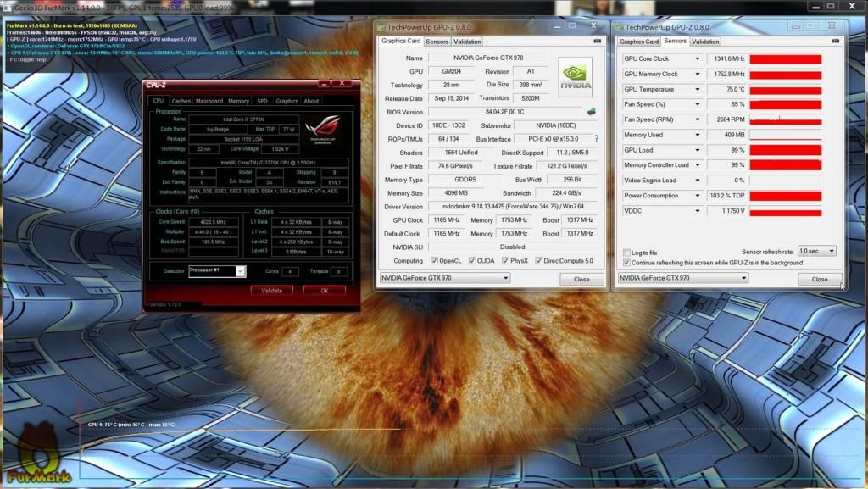Screen dimensions: 868x489
Task: Open the Video Engine Load sensor dropdown
Action: 698,181
